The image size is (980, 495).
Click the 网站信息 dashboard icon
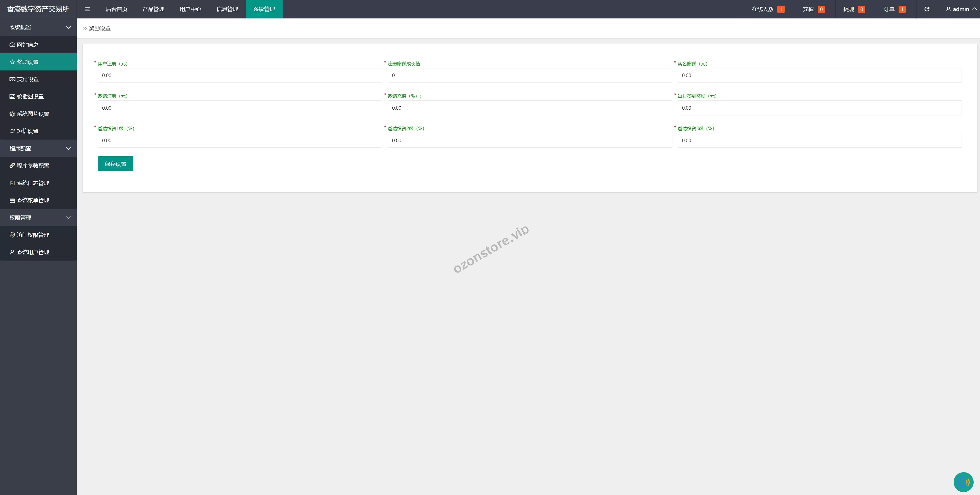(x=12, y=45)
